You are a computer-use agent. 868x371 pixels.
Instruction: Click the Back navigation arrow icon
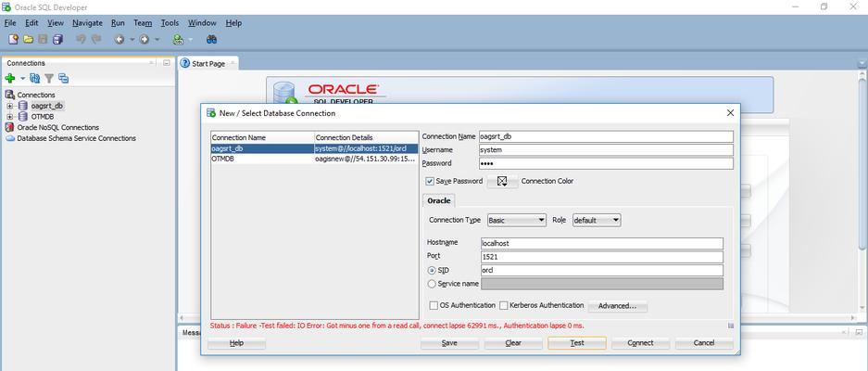(x=119, y=39)
